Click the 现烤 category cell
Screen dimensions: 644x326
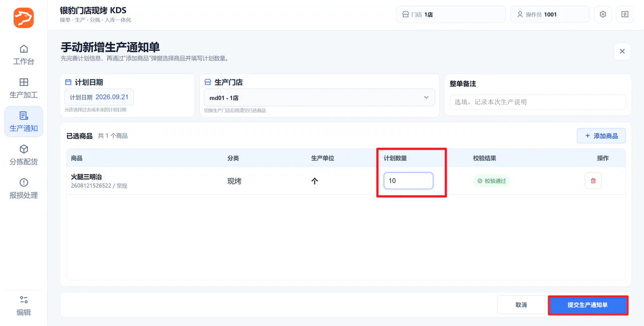(234, 181)
